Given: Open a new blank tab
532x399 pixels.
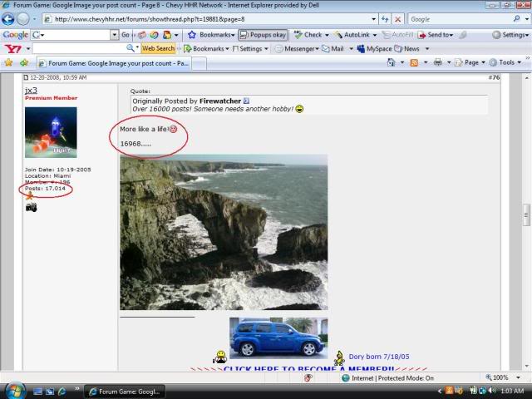Looking at the screenshot, I should [199, 63].
